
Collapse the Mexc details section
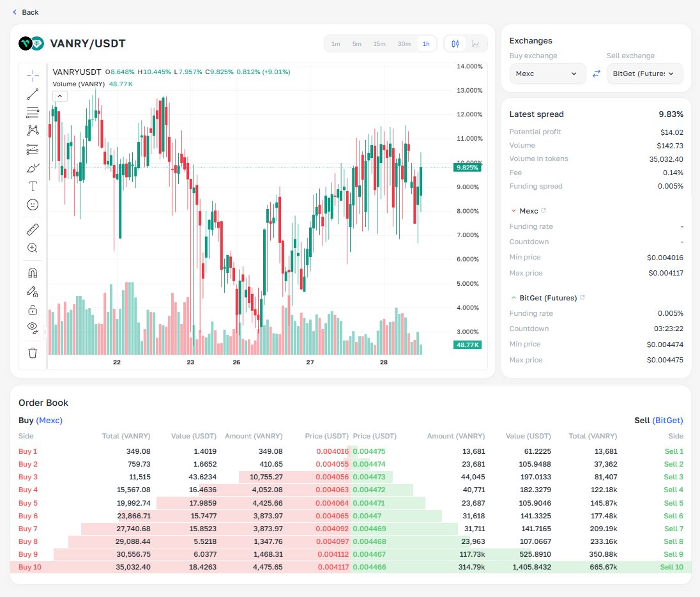[x=514, y=210]
